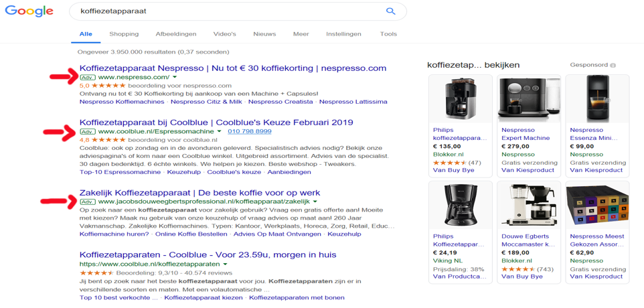Viewport: 644px width, 308px height.
Task: Switch to the Shopping tab
Action: click(x=124, y=34)
